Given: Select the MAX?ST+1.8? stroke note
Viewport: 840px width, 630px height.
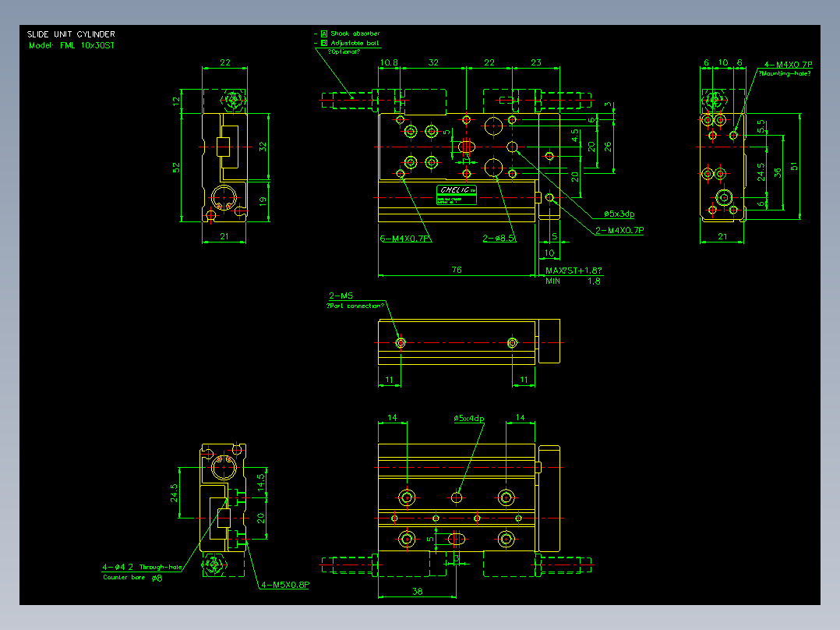Looking at the screenshot, I should pyautogui.click(x=574, y=271).
